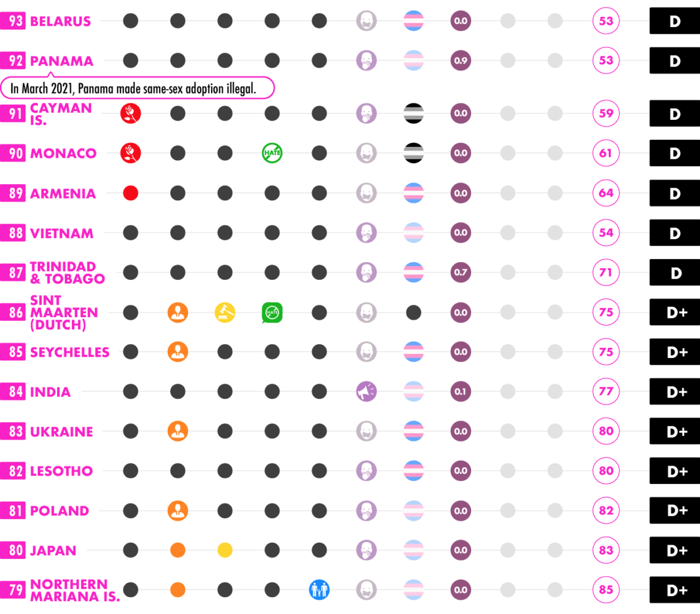Click the red rose icon in Cayman Is. row
This screenshot has width=700, height=614.
click(x=131, y=113)
